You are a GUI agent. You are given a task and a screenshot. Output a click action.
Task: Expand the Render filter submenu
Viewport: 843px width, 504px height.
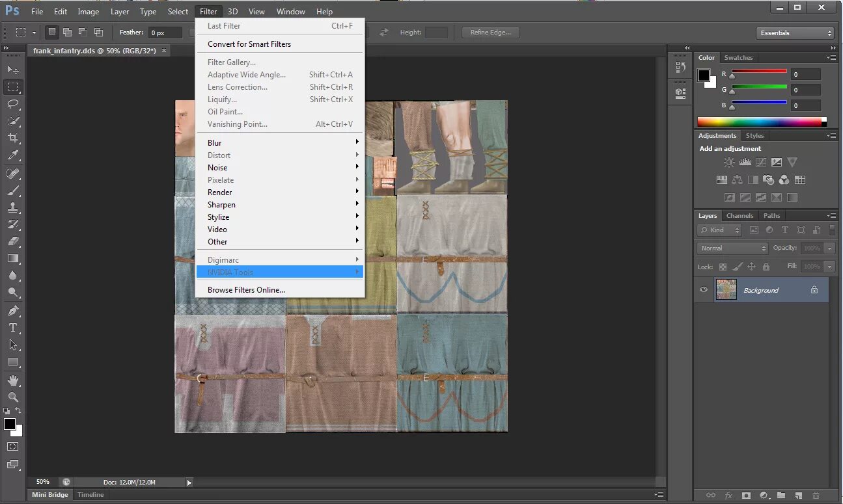click(x=279, y=192)
